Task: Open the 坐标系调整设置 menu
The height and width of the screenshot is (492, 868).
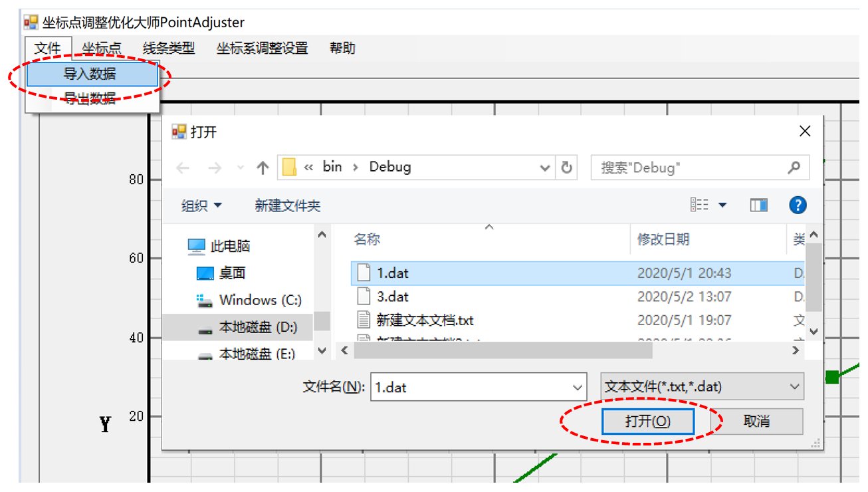Action: tap(262, 48)
